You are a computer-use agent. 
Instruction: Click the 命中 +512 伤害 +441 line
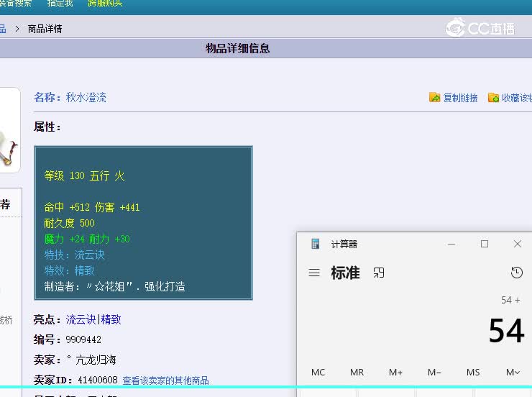coord(92,207)
